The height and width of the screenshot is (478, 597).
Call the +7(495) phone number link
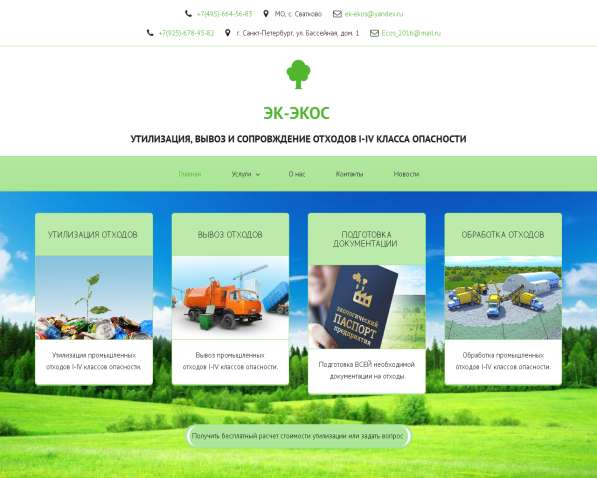tap(224, 14)
